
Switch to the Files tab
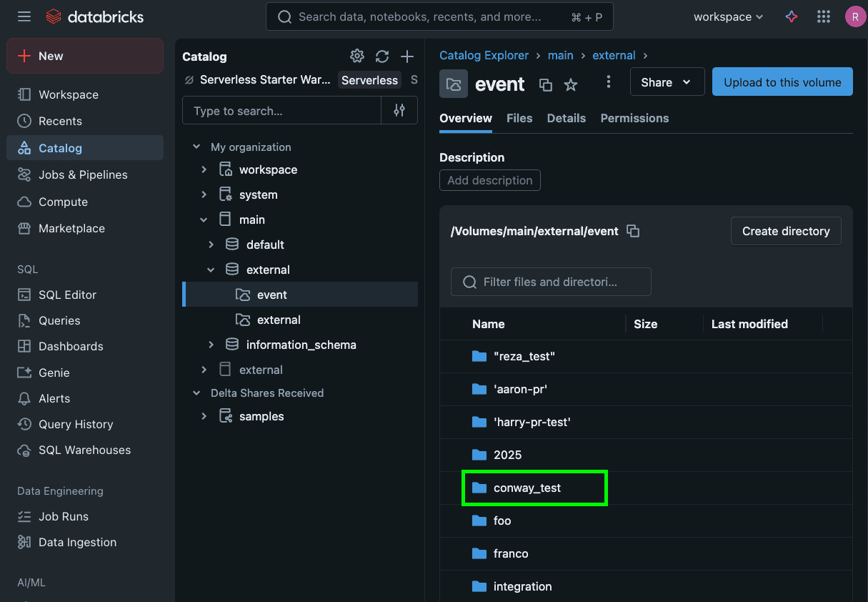tap(519, 118)
